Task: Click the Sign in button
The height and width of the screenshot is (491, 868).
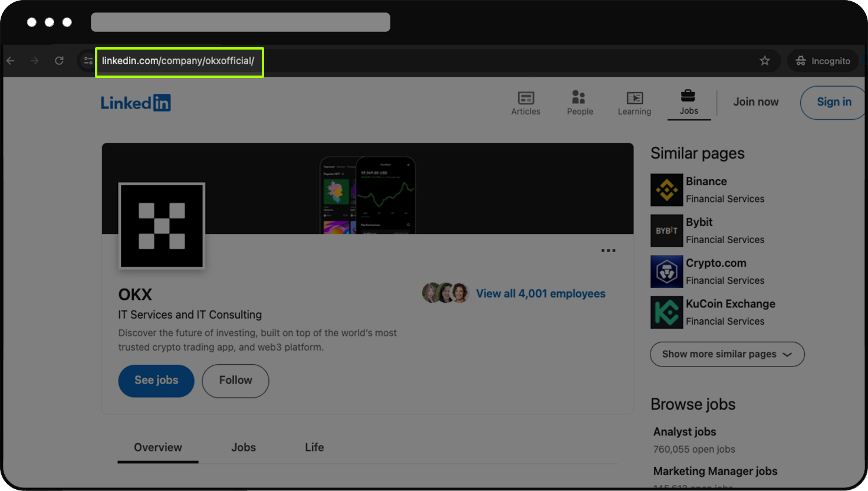Action: point(833,102)
